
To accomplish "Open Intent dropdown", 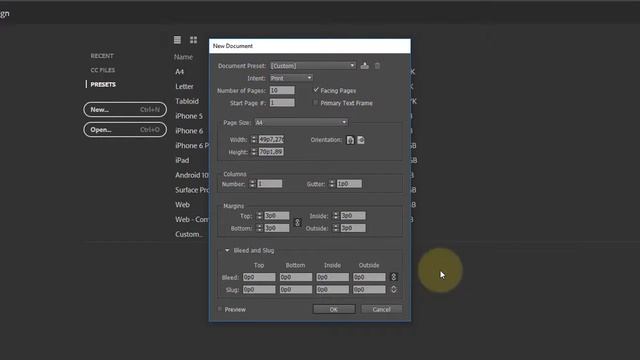I will click(x=291, y=78).
